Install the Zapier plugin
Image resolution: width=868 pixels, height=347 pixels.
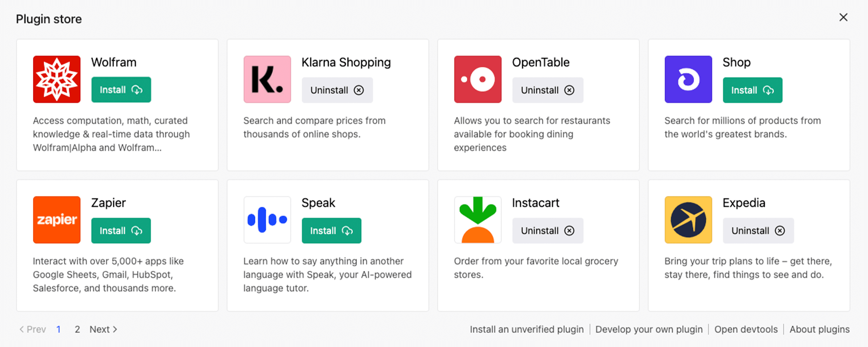pyautogui.click(x=121, y=231)
